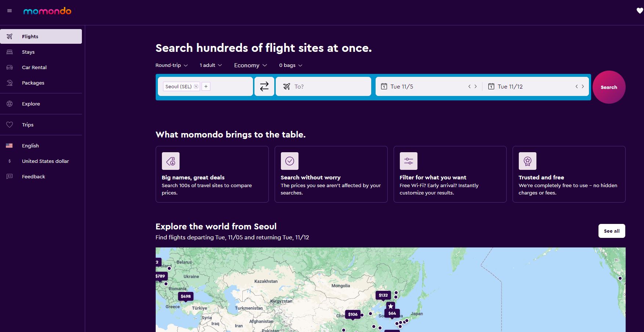Image resolution: width=644 pixels, height=332 pixels.
Task: Open saved trips heart icon in header
Action: point(640,11)
